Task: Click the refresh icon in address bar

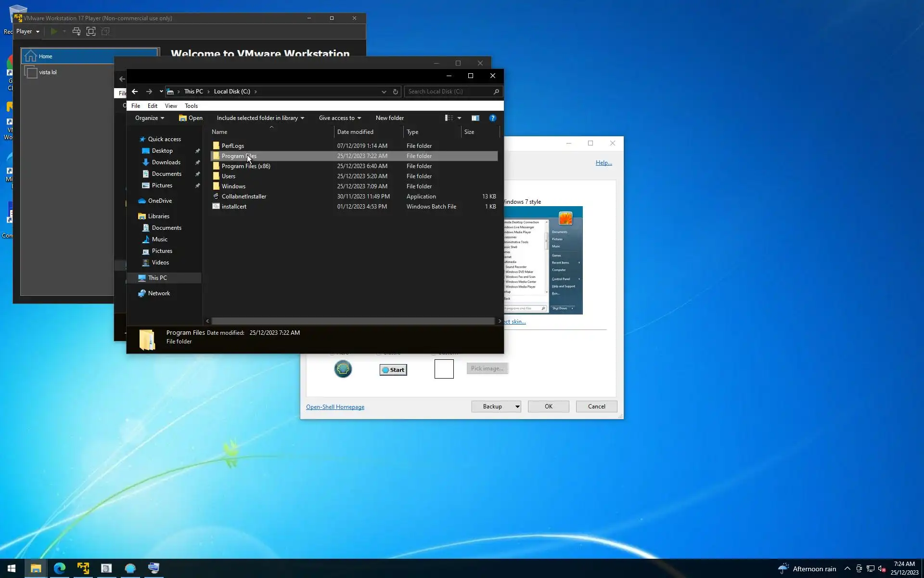Action: (x=396, y=92)
